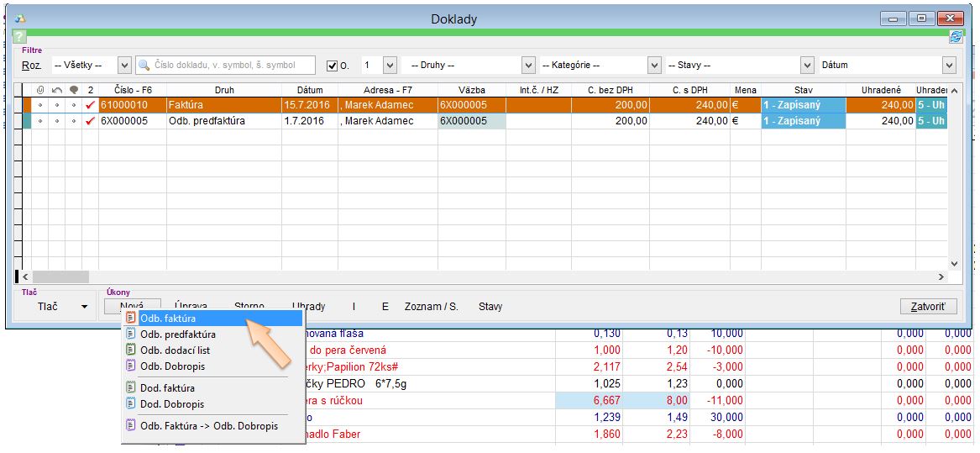Toggle the 'O.' checkbox in filters
The width and height of the screenshot is (980, 453).
332,66
